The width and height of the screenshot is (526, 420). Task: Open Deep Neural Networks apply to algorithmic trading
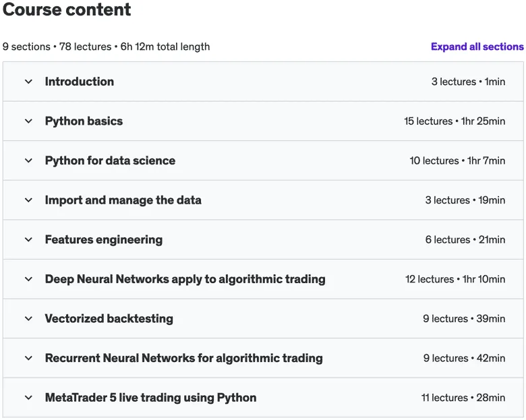tap(185, 279)
